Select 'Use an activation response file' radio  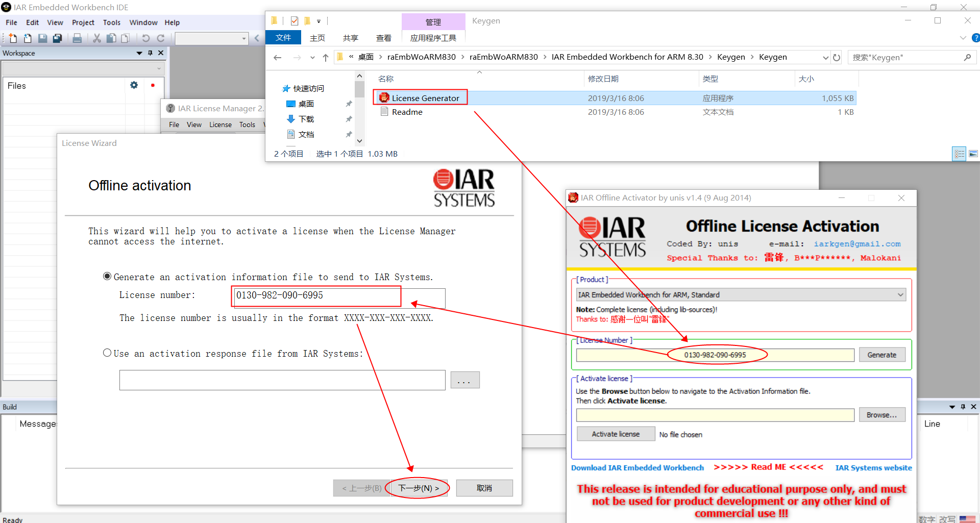107,353
